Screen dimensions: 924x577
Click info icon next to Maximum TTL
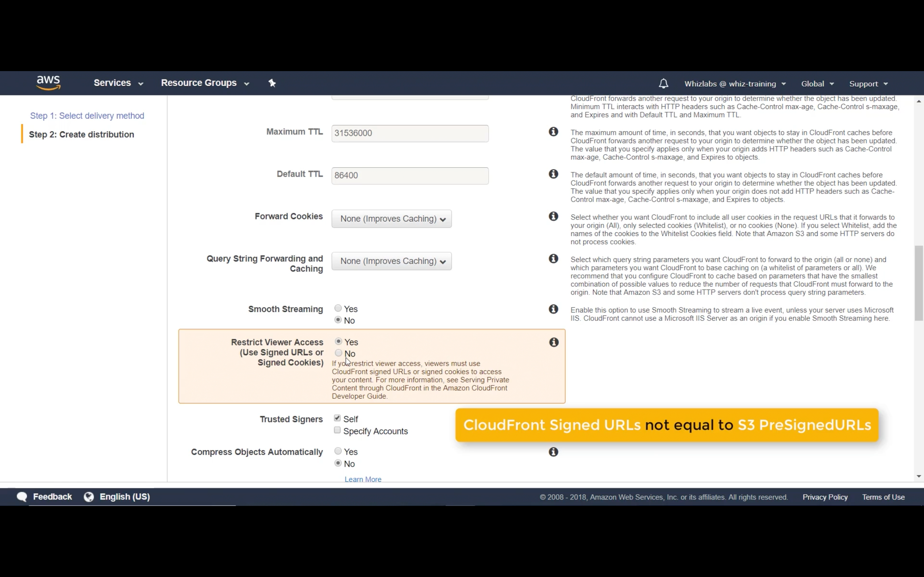click(x=553, y=132)
